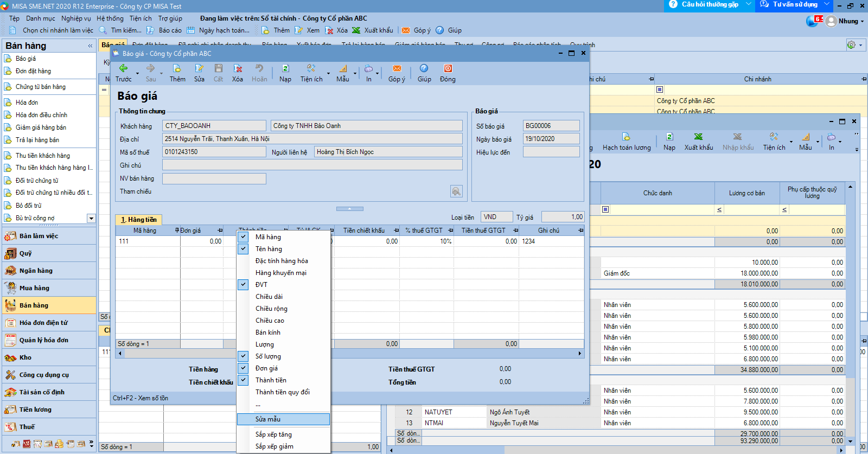Open Hóa đơn điện tử module
The image size is (868, 454).
pos(49,323)
